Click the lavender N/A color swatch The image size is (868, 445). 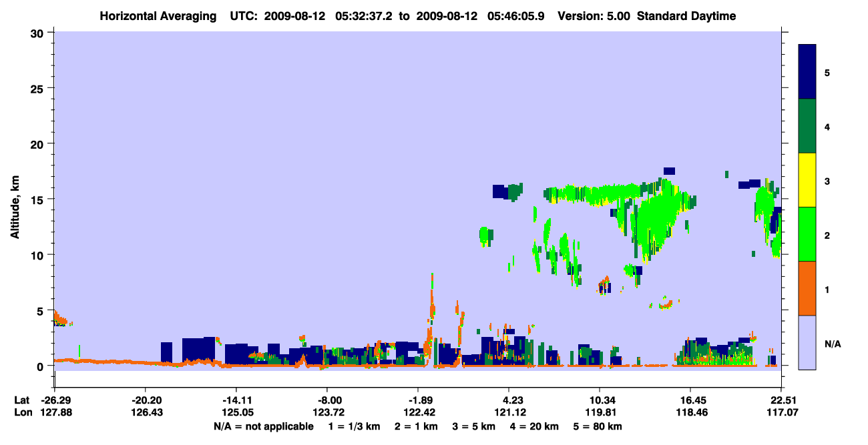tap(807, 342)
